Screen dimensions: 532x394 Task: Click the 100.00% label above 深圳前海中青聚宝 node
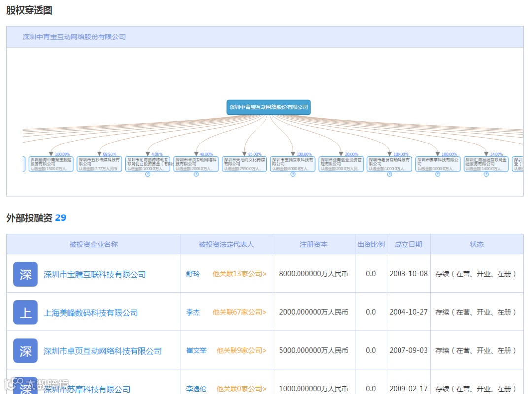[x=62, y=154]
